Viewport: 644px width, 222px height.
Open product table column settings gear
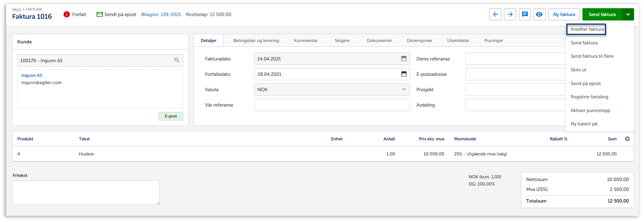[x=627, y=139]
